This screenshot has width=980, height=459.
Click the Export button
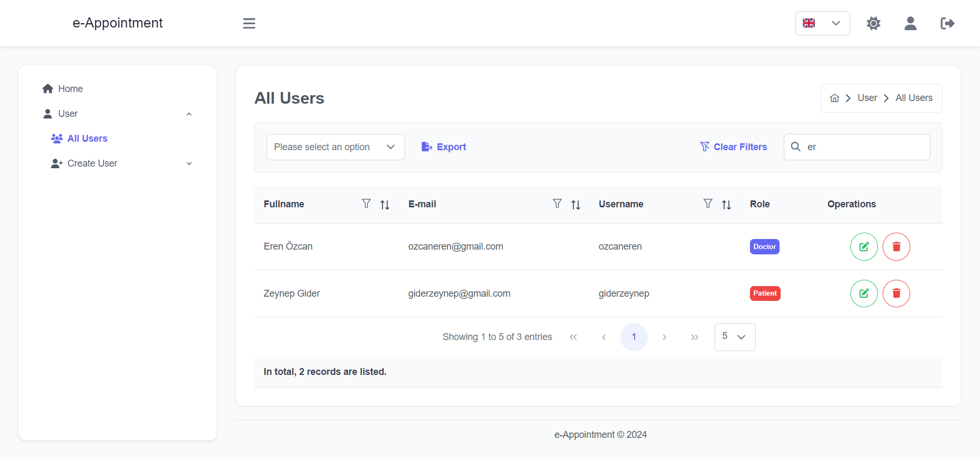(x=444, y=147)
